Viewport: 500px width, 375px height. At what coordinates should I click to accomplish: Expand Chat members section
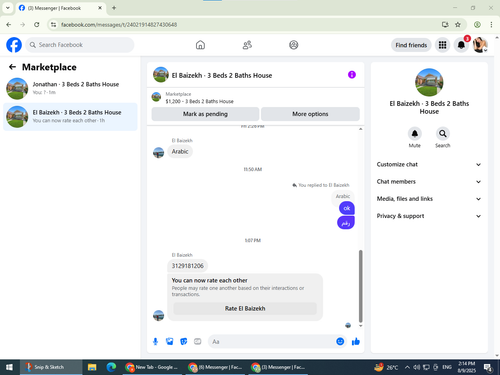[429, 182]
